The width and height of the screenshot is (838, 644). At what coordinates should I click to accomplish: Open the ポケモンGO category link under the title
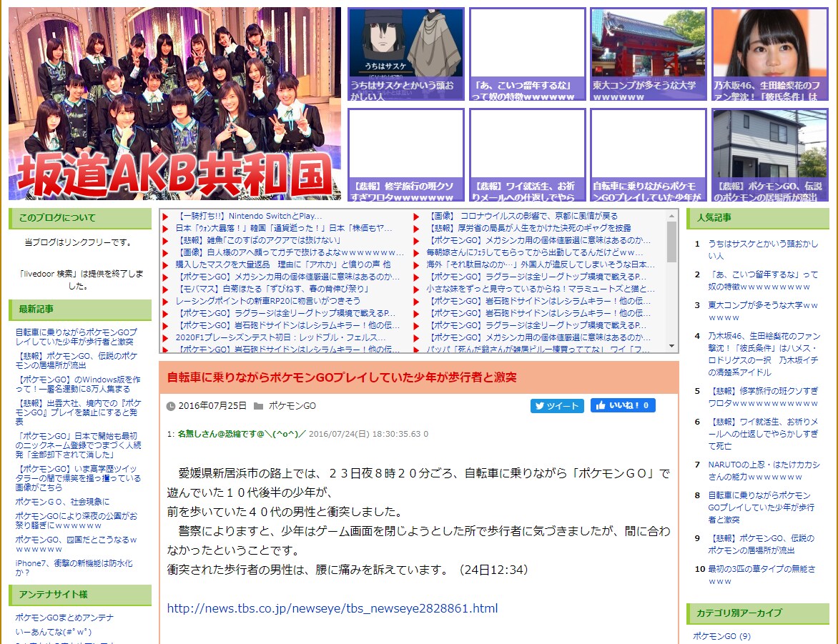click(292, 406)
